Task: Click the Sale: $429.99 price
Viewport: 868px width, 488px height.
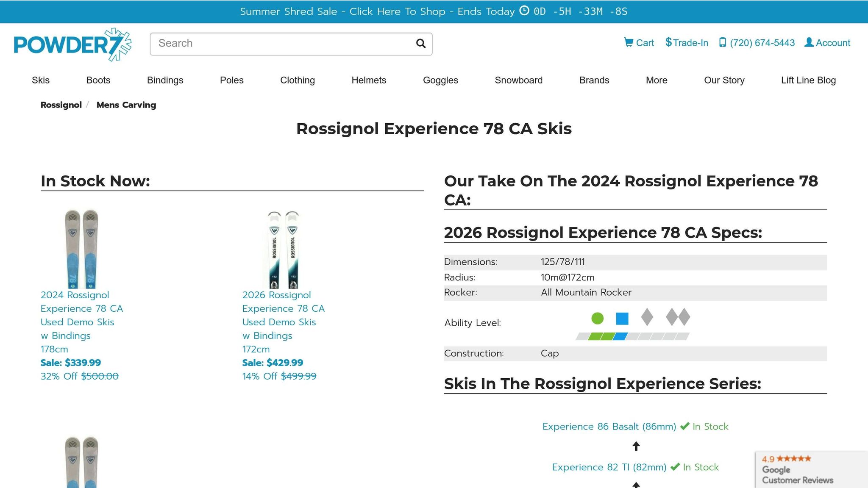Action: [273, 363]
